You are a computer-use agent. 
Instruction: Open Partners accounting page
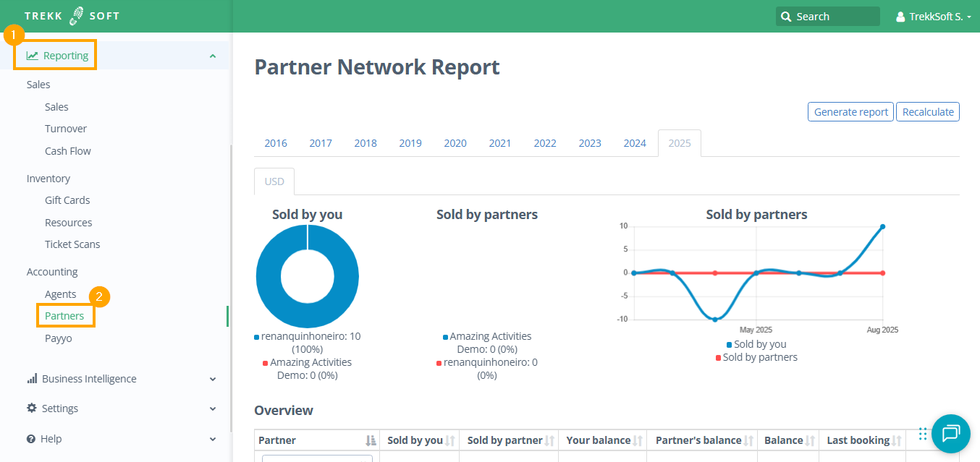[64, 316]
